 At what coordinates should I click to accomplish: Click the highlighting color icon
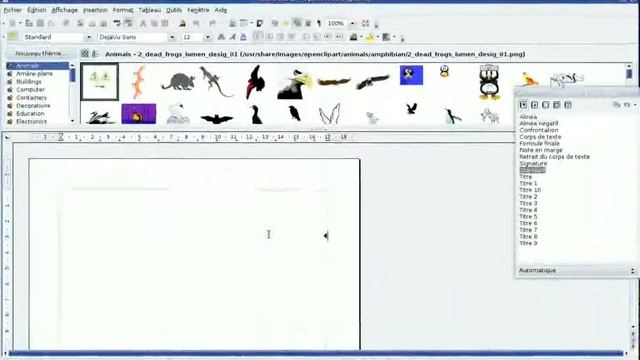tap(370, 37)
